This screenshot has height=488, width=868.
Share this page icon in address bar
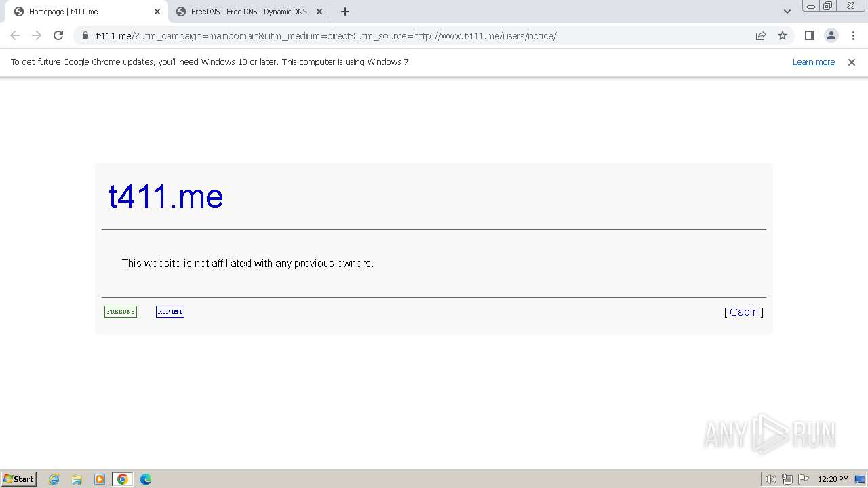pos(761,36)
